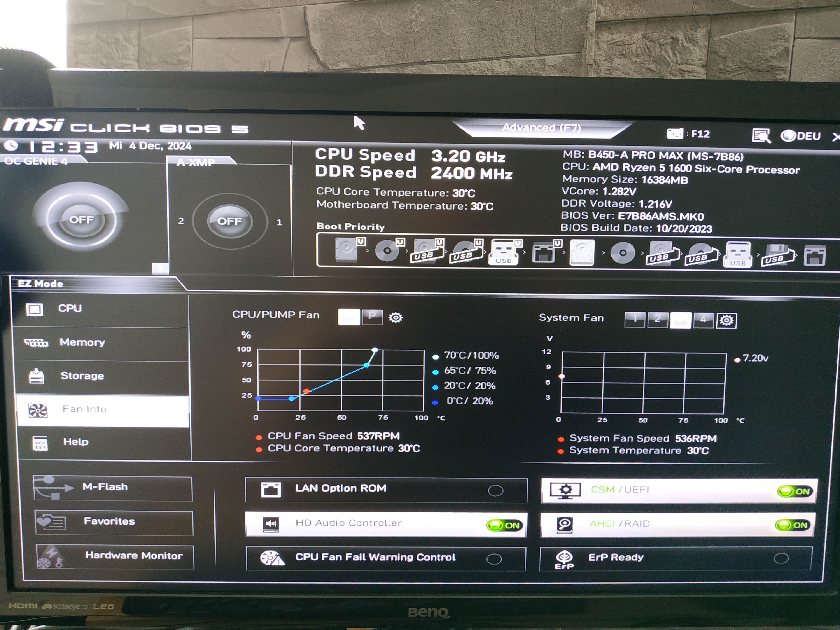Screen dimensions: 840x630
Task: Click the 70°C/100% fan curve point
Action: pyautogui.click(x=375, y=350)
